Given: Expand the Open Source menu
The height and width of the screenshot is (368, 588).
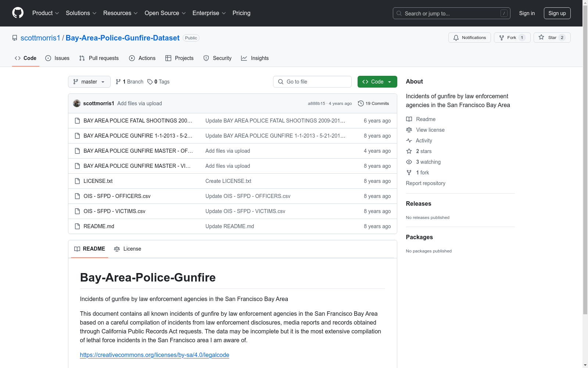Looking at the screenshot, I should pyautogui.click(x=165, y=13).
